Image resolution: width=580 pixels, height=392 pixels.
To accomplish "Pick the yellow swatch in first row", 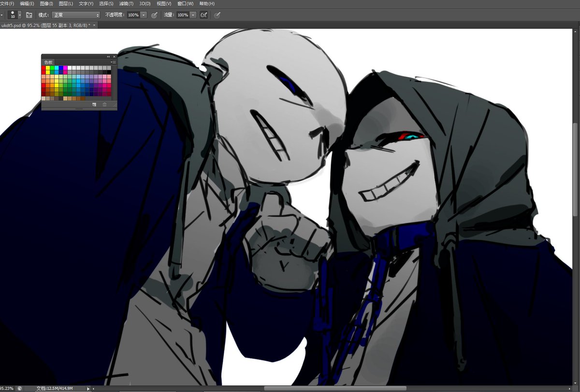I will point(48,68).
